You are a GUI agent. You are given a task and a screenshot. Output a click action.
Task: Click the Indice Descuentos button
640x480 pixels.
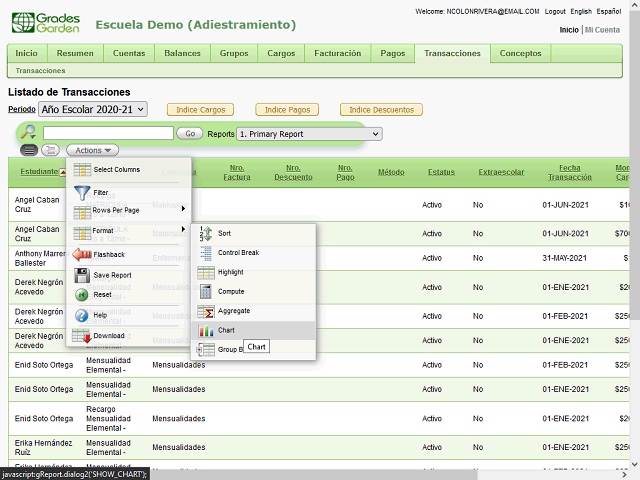(x=381, y=110)
